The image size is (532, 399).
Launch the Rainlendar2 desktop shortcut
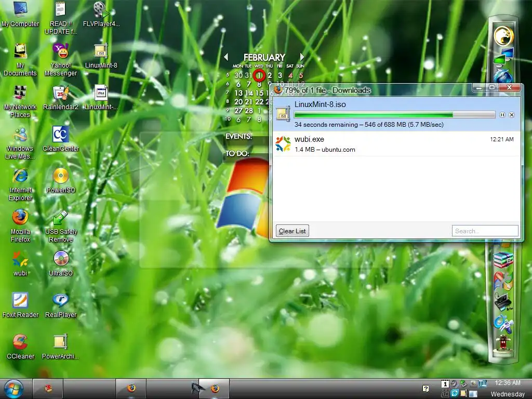pos(61,98)
